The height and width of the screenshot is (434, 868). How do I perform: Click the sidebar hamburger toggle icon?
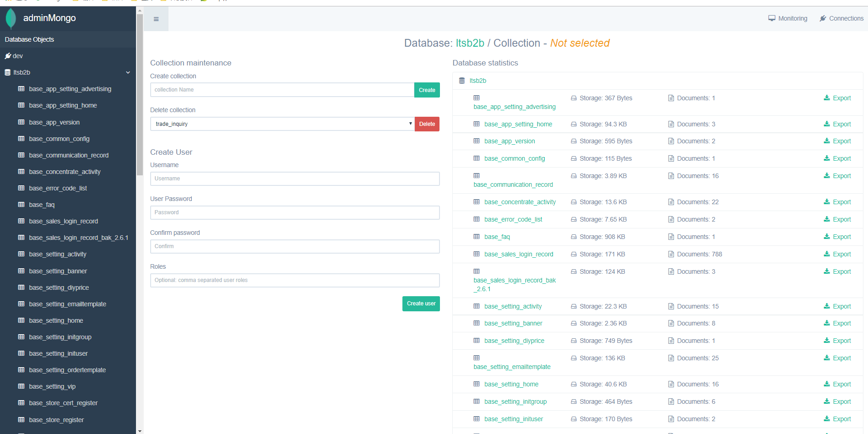(x=156, y=19)
